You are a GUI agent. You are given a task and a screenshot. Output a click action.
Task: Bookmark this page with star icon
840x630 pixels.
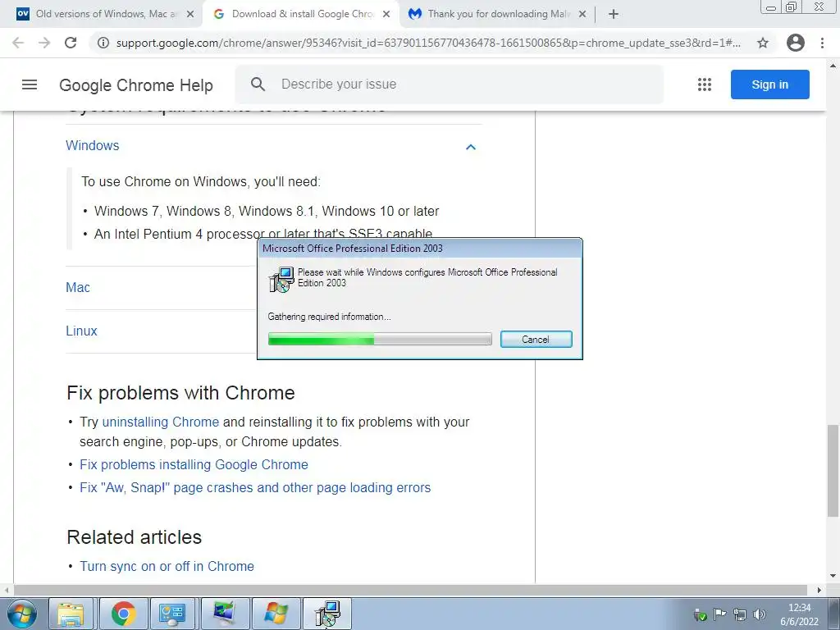pos(763,43)
